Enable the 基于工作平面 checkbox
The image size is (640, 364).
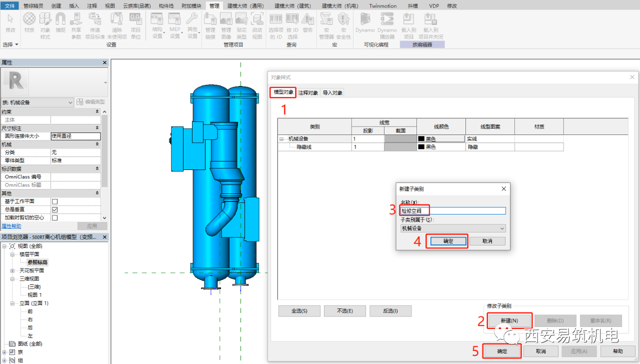click(x=54, y=201)
